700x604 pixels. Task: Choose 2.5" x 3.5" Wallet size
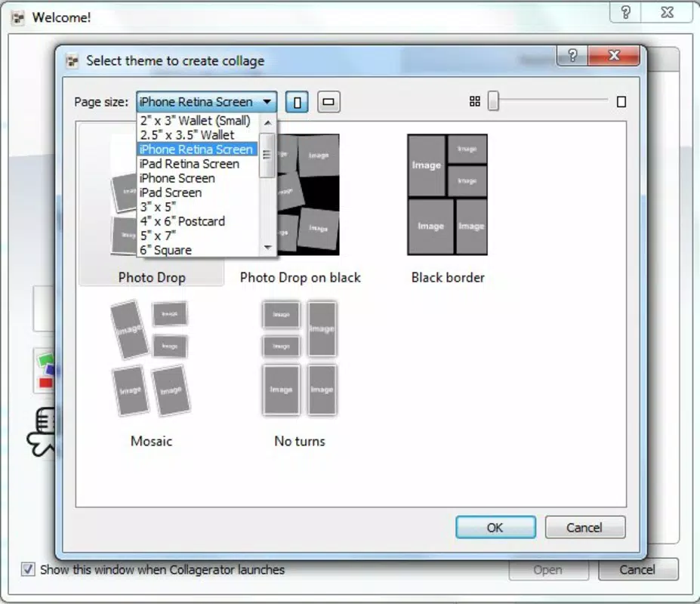[x=197, y=135]
